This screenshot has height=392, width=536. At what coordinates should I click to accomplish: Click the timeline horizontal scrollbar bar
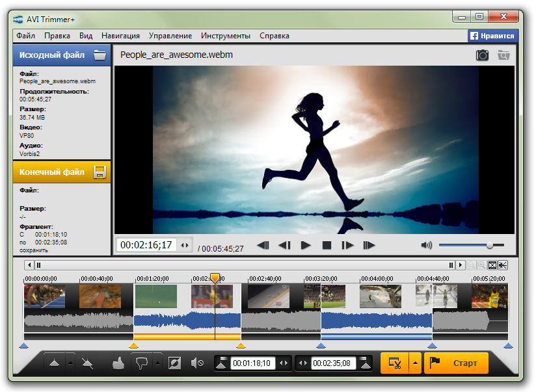pos(245,265)
